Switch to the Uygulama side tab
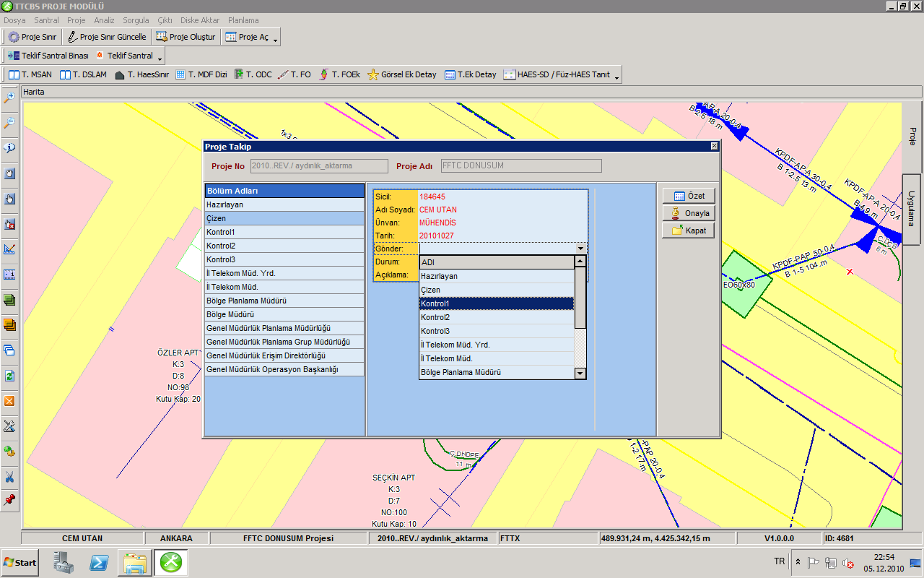Viewport: 924px width, 578px height. pyautogui.click(x=912, y=209)
